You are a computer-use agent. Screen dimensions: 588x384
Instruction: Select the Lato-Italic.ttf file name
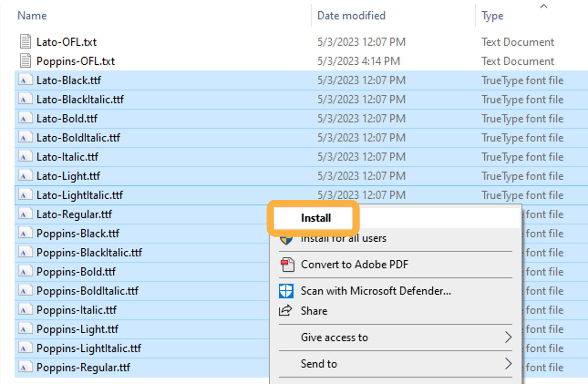click(67, 157)
